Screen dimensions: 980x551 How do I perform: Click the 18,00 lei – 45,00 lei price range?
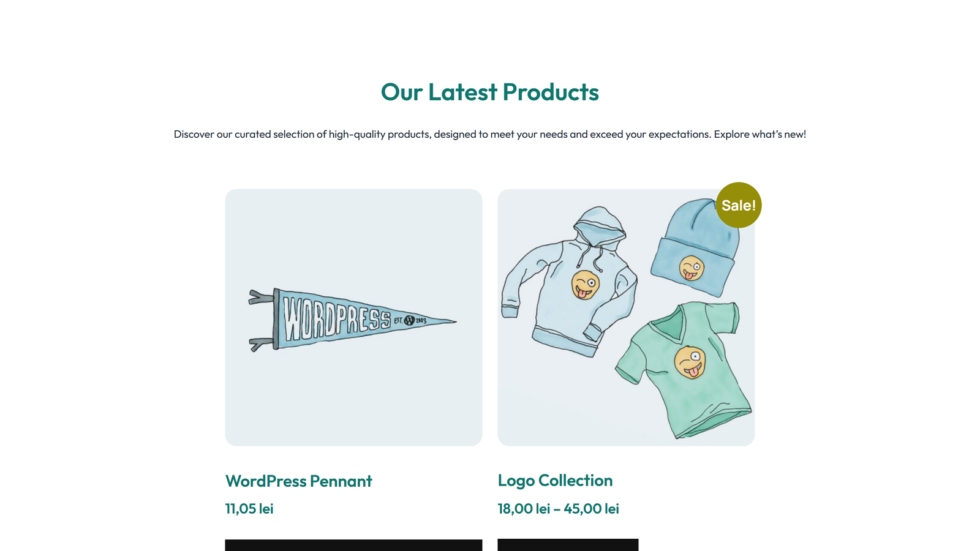(557, 508)
